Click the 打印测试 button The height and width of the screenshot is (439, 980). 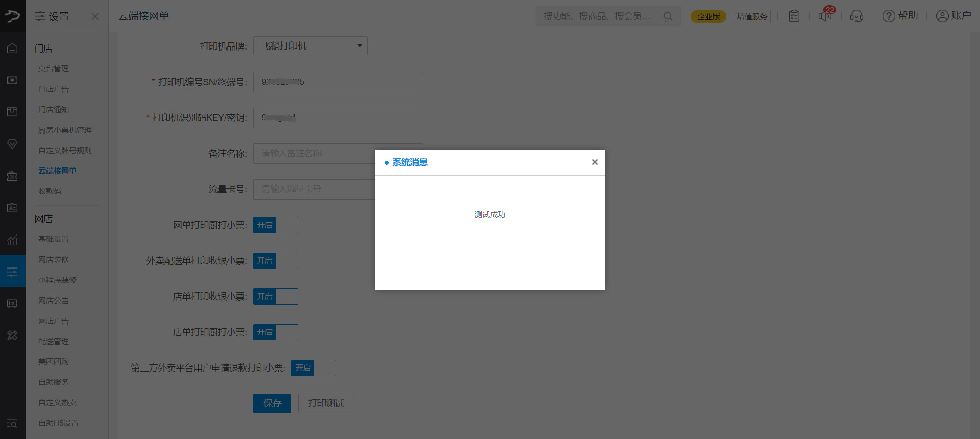pyautogui.click(x=326, y=403)
